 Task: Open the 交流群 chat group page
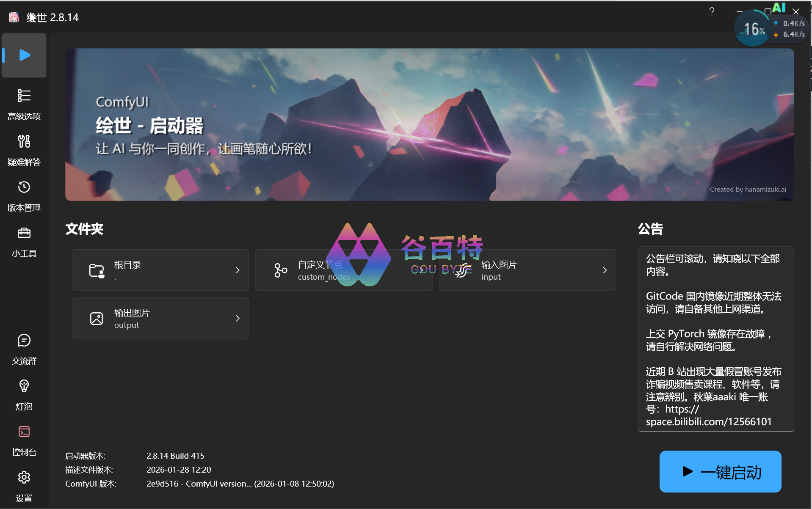(x=24, y=349)
